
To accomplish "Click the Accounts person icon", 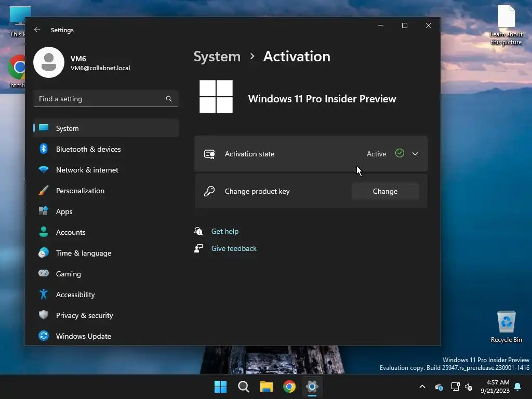I will [44, 232].
